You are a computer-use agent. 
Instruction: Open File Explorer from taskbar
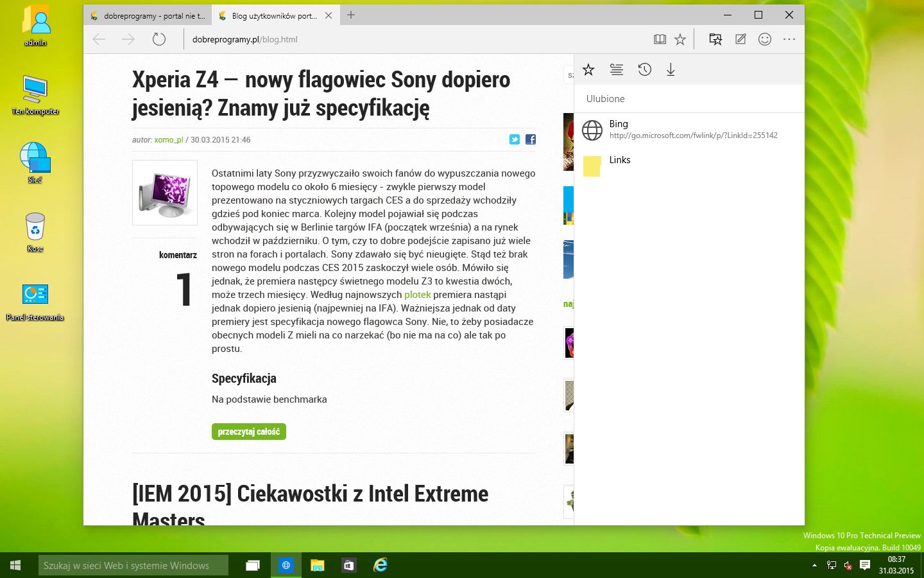click(x=318, y=565)
